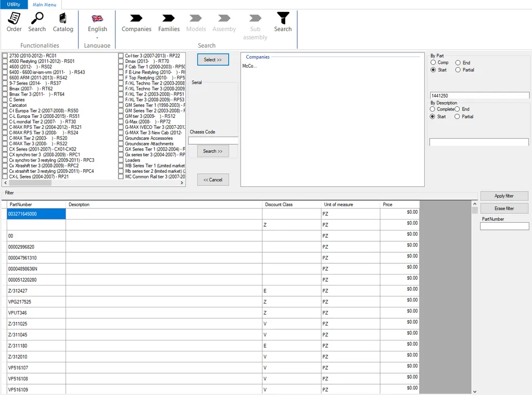Check CX Series (2001-2007) - CX01-CX02
Viewport: 532px width, 395px height.
click(x=5, y=149)
